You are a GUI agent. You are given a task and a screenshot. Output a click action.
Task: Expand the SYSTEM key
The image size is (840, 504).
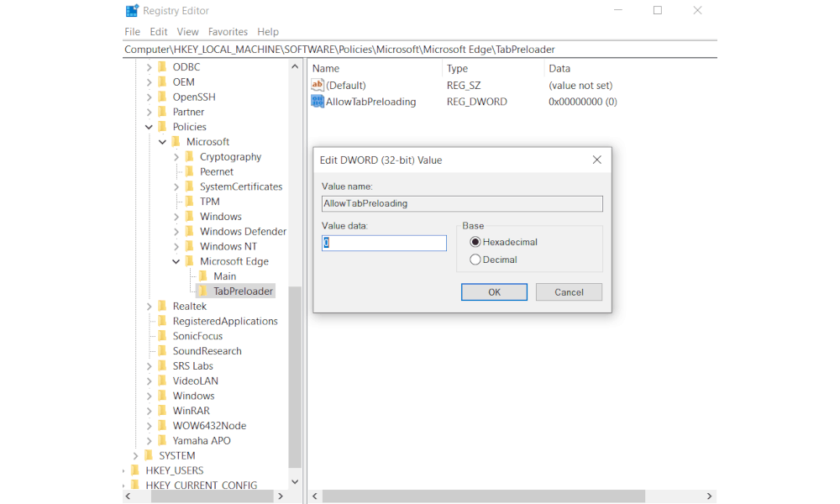coord(135,456)
